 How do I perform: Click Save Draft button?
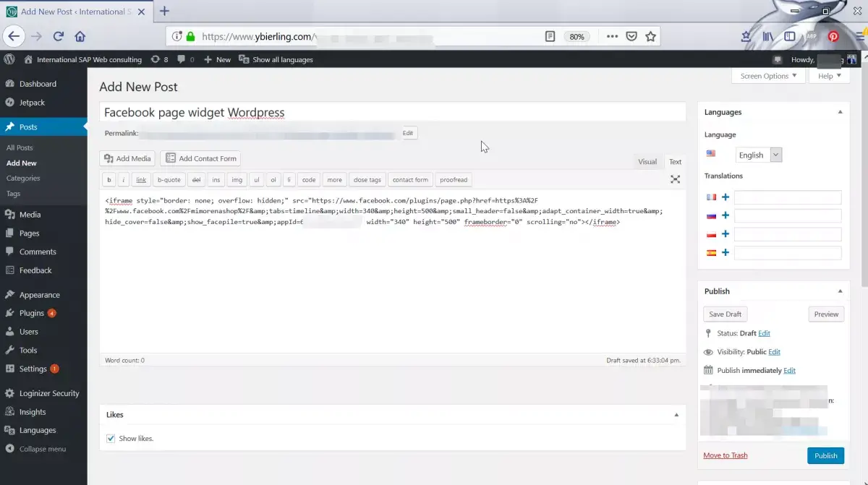point(726,314)
